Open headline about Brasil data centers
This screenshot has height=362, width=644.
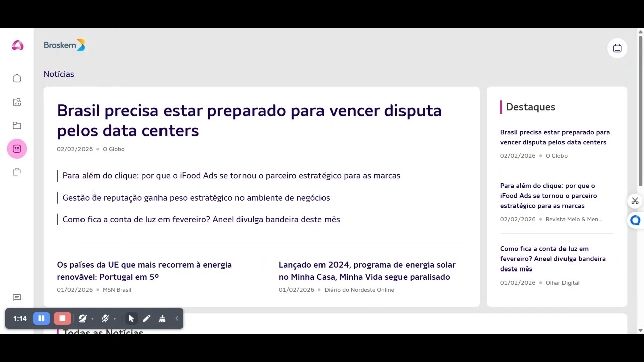(x=249, y=120)
